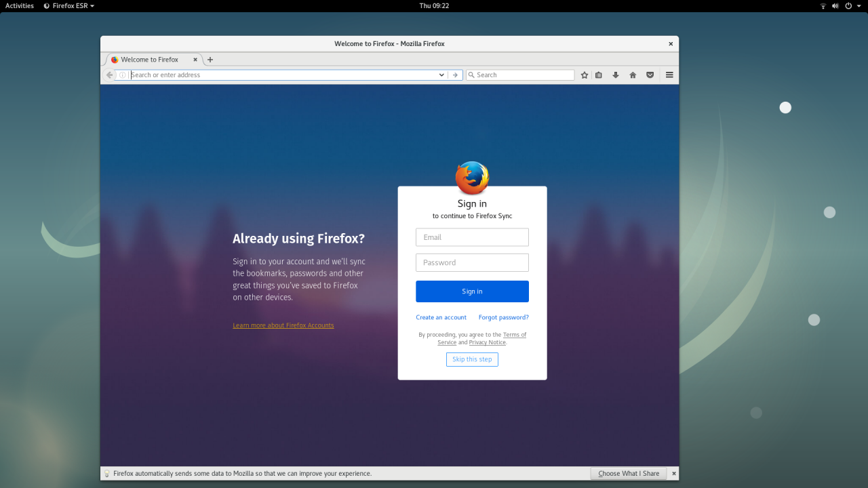Image resolution: width=868 pixels, height=488 pixels.
Task: Focus the Email input field
Action: pyautogui.click(x=472, y=237)
